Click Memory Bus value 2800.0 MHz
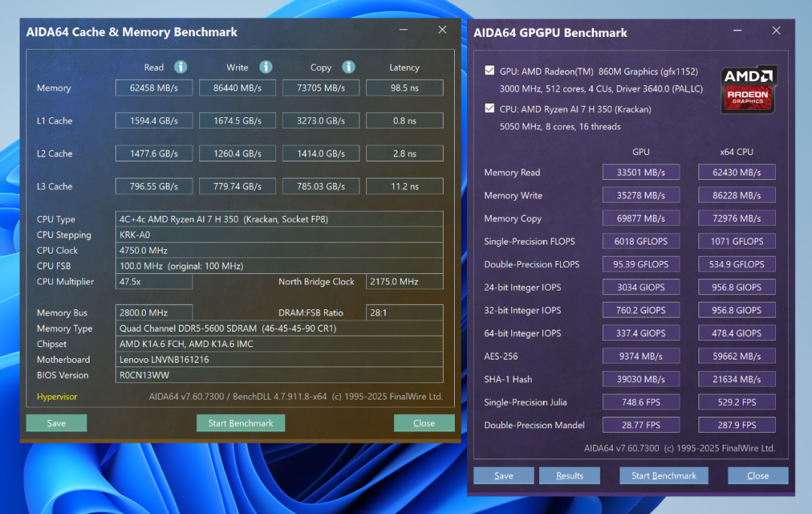The height and width of the screenshot is (514, 812). click(154, 312)
